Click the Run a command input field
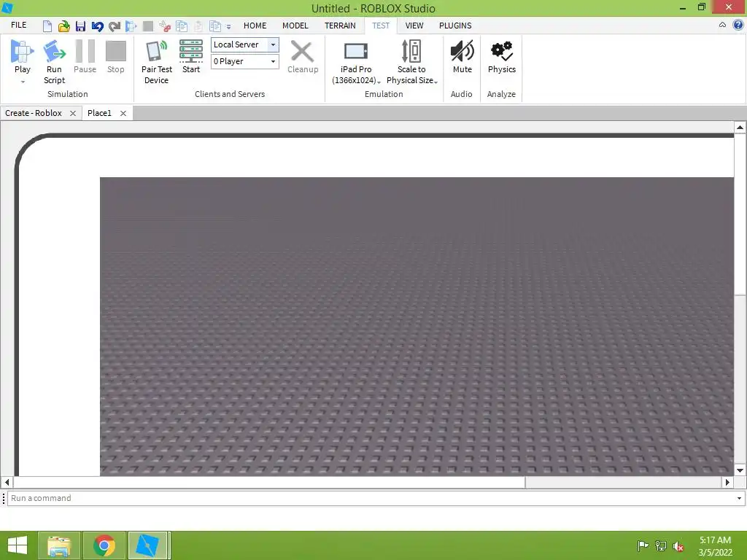747x560 pixels. point(371,498)
